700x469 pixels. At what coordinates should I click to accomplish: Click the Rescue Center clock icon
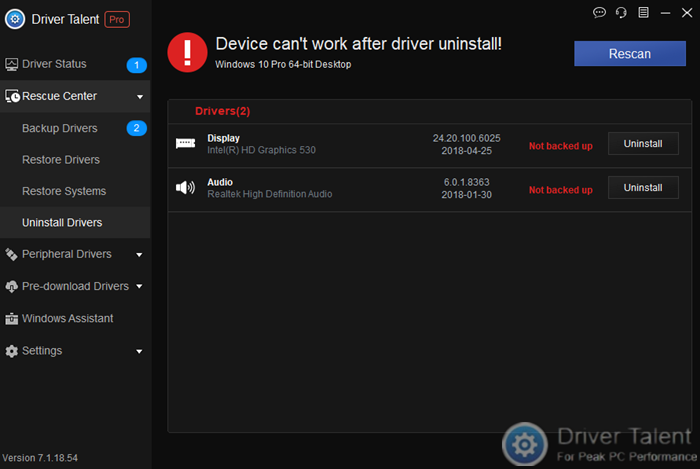click(x=12, y=96)
